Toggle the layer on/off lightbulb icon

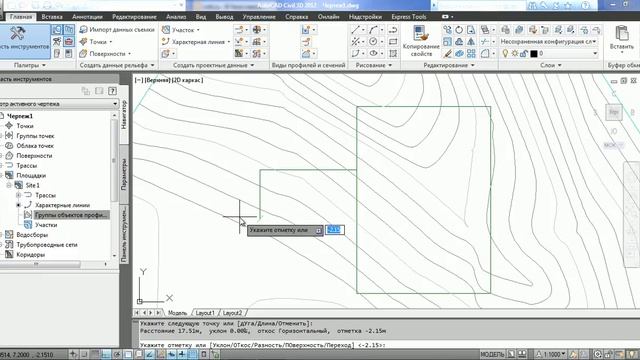(x=505, y=53)
